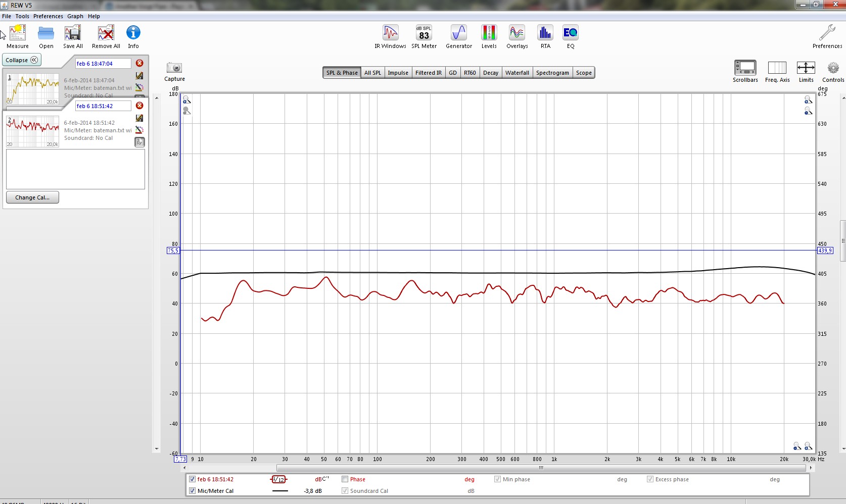Click the Remove All icon
This screenshot has height=504, width=846.
106,33
